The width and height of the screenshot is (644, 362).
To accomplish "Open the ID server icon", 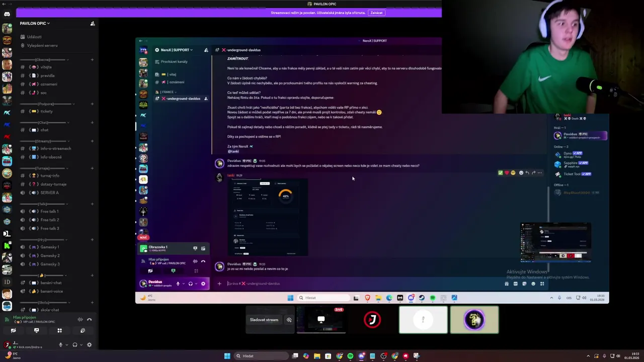I will 7,282.
